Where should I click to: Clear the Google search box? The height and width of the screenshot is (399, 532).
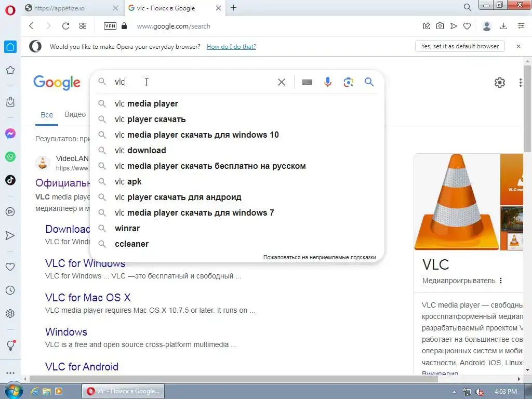[282, 82]
